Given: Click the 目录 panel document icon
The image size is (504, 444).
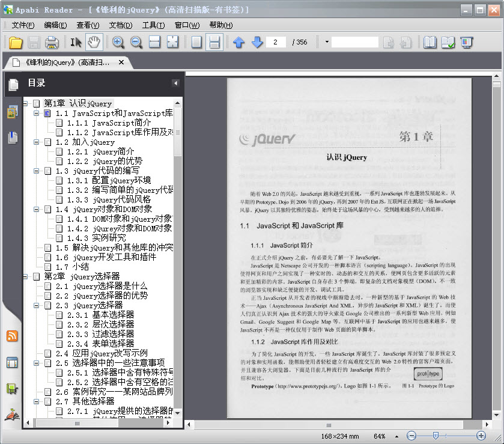Looking at the screenshot, I should click(x=13, y=85).
